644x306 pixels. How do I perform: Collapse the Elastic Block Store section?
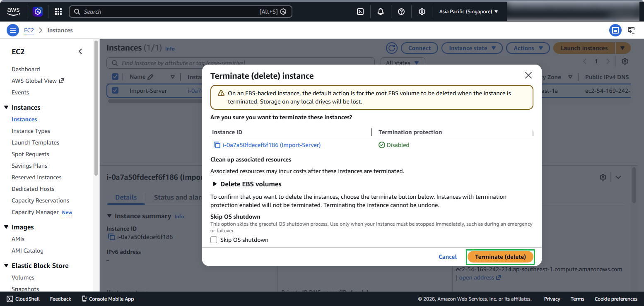(6, 265)
